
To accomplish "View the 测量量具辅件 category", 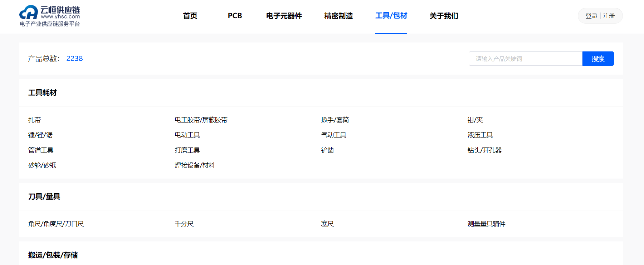I will (x=486, y=224).
